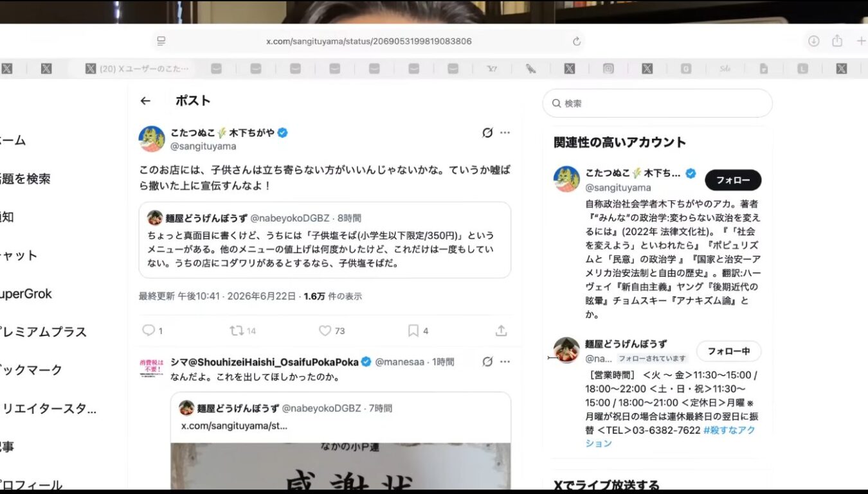Open @sangituyama in the related accounts panel
The height and width of the screenshot is (494, 868).
618,188
